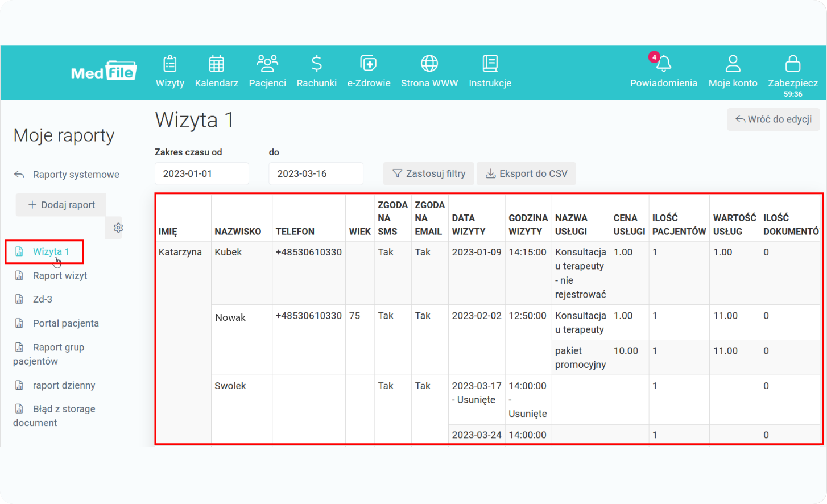Open the Instrukcje book icon

pyautogui.click(x=490, y=64)
